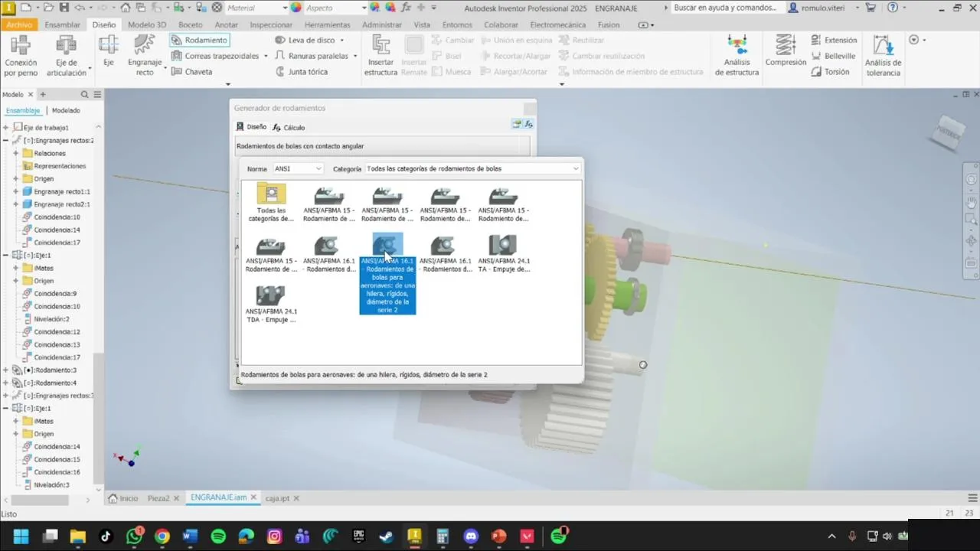The width and height of the screenshot is (980, 551).
Task: Open Steam from the taskbar
Action: (x=387, y=536)
